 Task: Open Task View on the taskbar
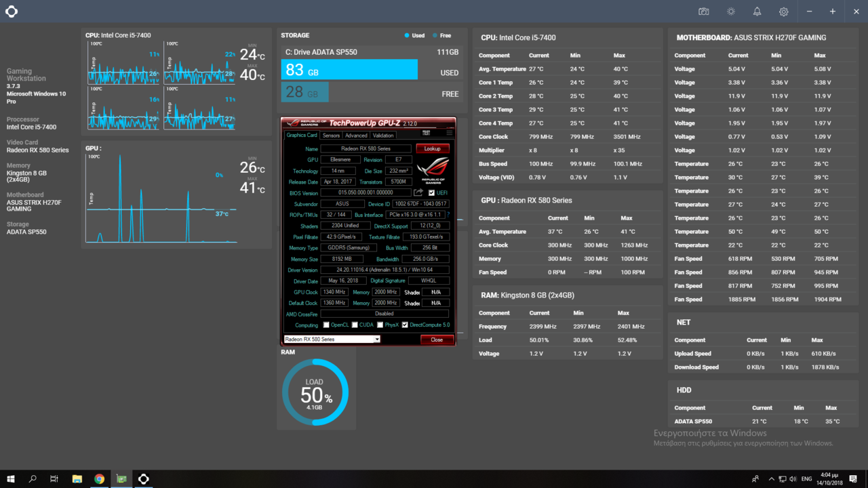pyautogui.click(x=54, y=479)
